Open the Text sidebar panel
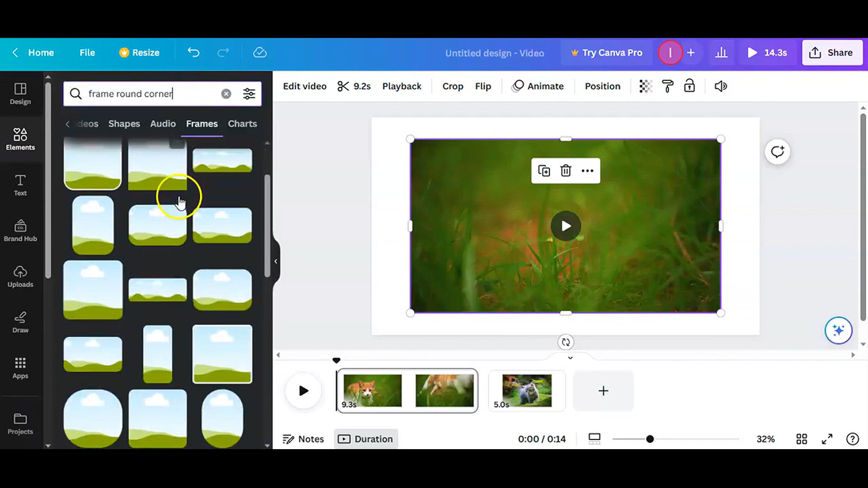The height and width of the screenshot is (488, 868). [x=20, y=185]
